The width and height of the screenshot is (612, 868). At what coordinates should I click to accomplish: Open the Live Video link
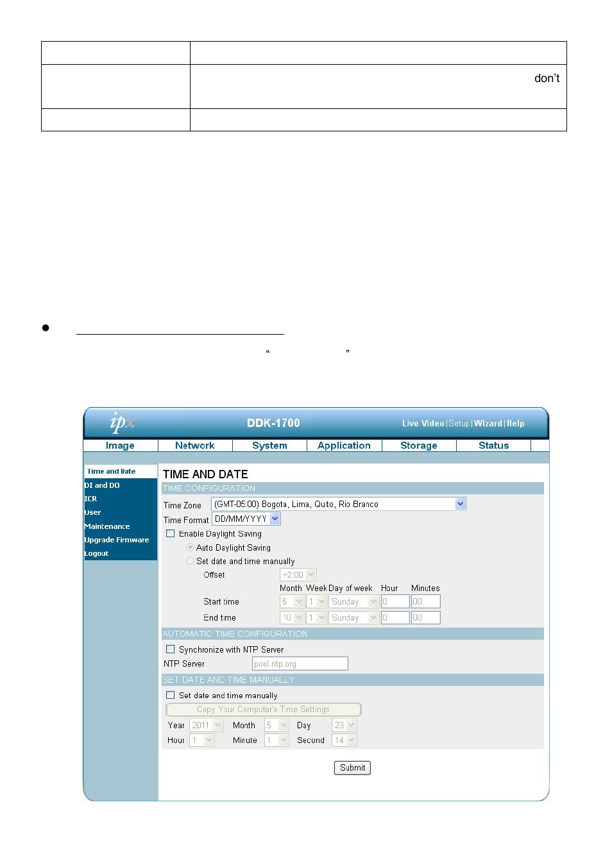(423, 424)
